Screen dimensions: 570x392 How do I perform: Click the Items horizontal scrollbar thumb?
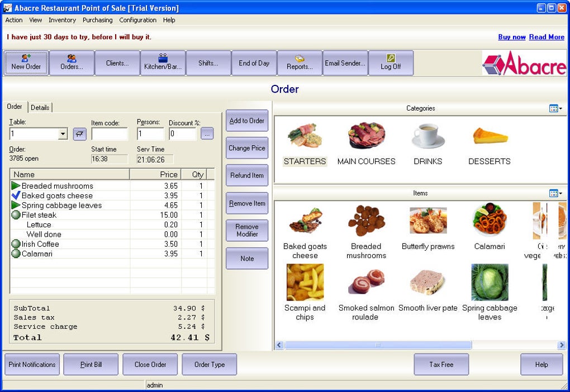[x=378, y=345]
